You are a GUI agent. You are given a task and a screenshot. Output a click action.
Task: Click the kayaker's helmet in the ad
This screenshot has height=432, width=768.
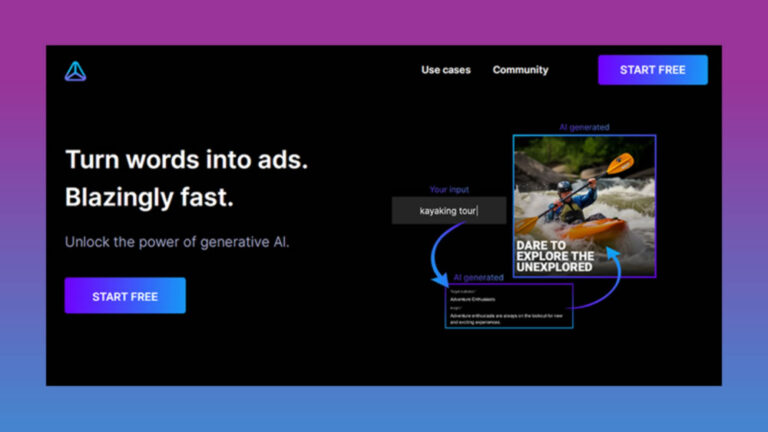(564, 187)
